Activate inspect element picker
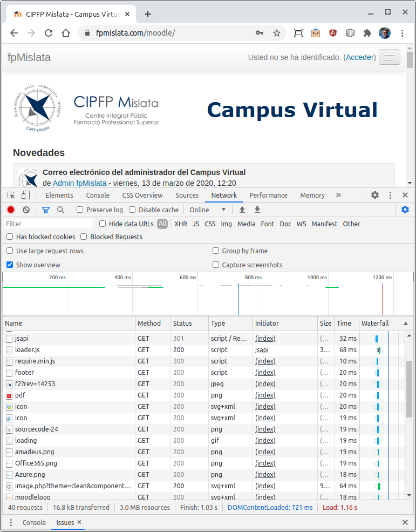 11,195
